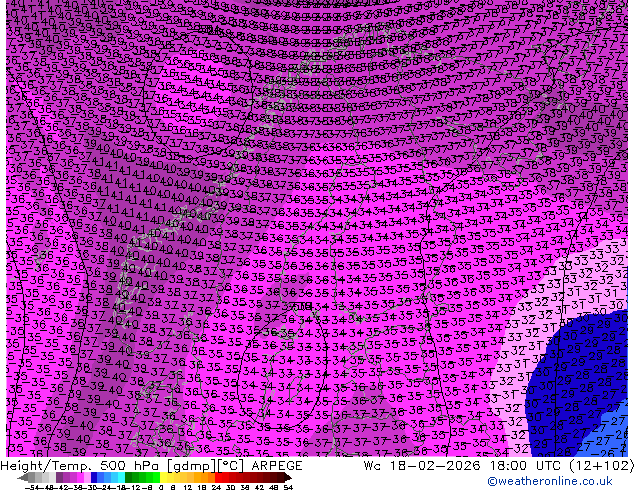Viewport: 634px width, 490px height.
Task: Select the "Height/Temp. 500 hPa" map title
Action: [x=80, y=466]
